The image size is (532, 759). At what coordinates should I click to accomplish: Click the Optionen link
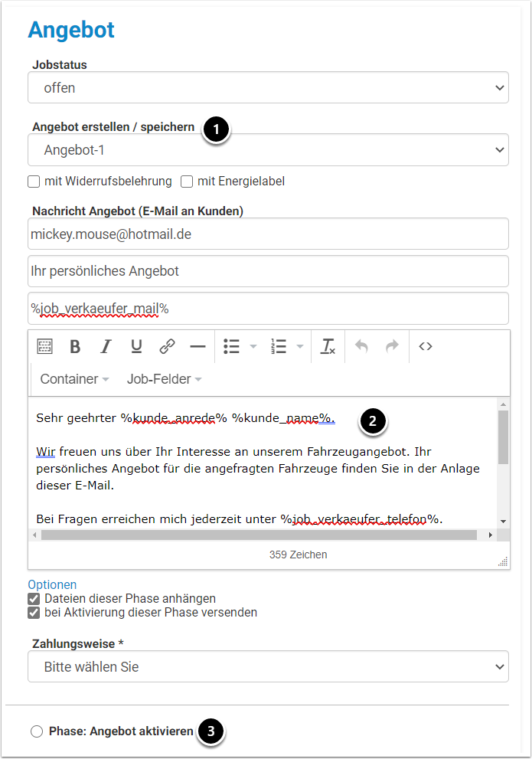(52, 584)
